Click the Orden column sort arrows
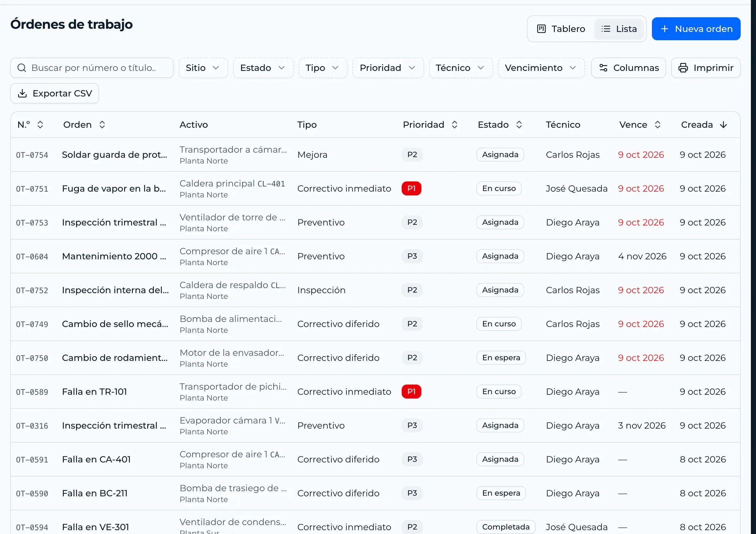This screenshot has width=756, height=534. 102,125
